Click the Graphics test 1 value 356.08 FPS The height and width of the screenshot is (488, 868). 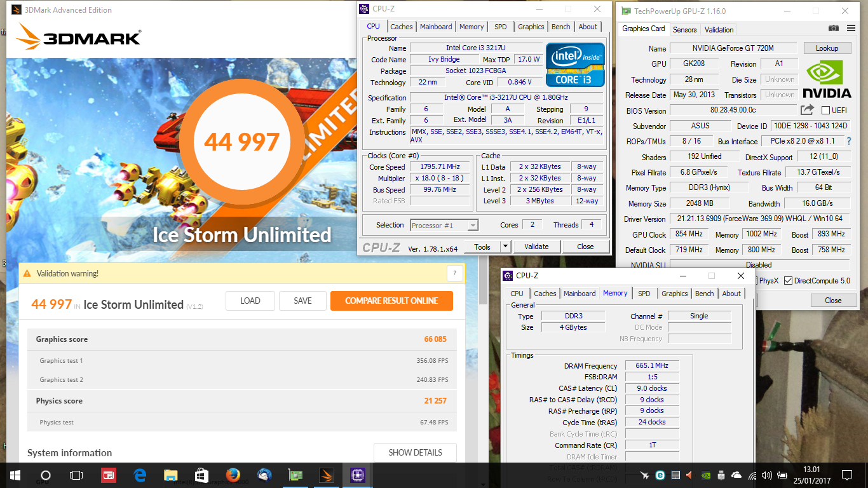point(432,361)
